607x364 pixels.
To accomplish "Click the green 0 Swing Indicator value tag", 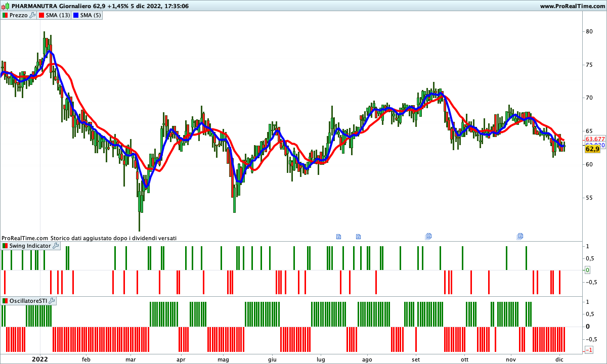I will [588, 270].
